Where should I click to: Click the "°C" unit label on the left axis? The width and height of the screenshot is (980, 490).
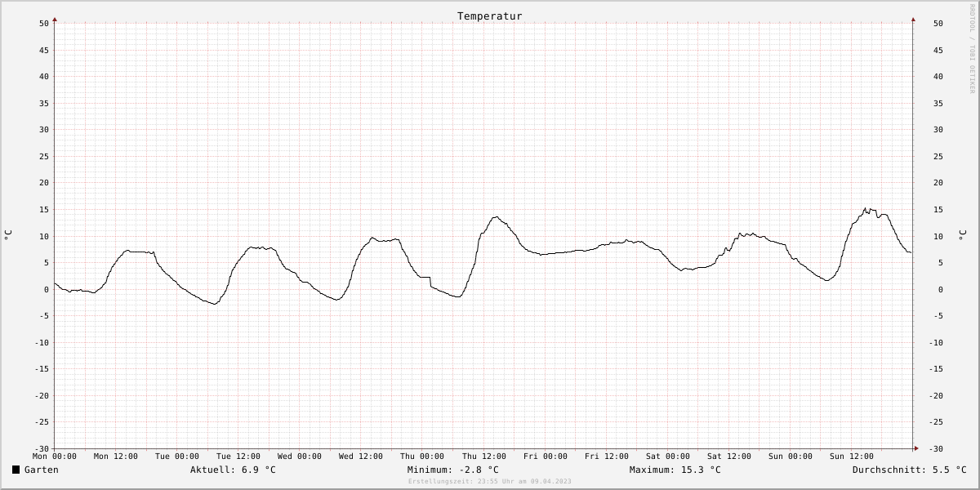[8, 235]
